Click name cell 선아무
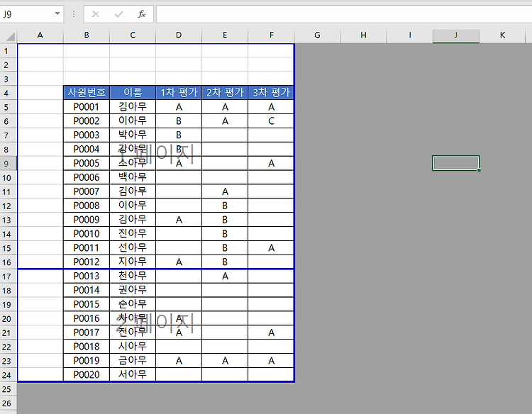This screenshot has width=532, height=414. click(133, 248)
